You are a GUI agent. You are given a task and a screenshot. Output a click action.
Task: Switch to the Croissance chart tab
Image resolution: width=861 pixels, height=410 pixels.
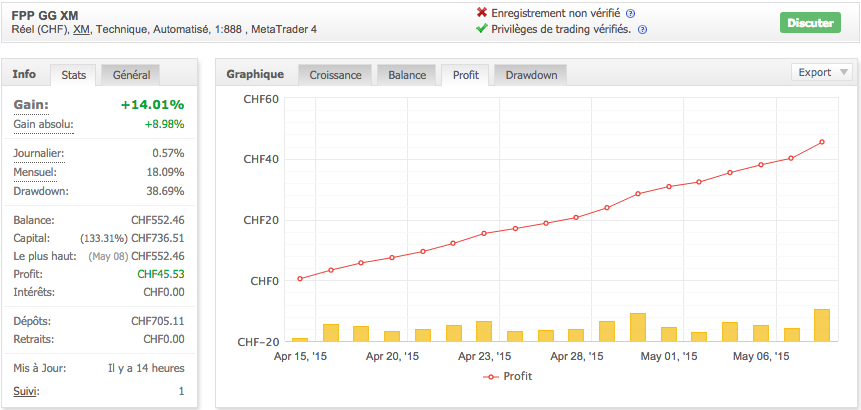point(335,75)
